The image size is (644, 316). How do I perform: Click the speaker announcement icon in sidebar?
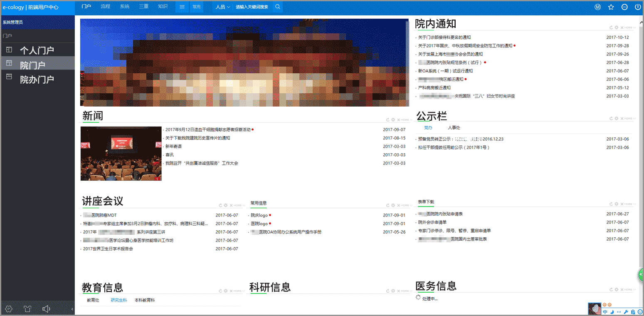[x=46, y=309]
